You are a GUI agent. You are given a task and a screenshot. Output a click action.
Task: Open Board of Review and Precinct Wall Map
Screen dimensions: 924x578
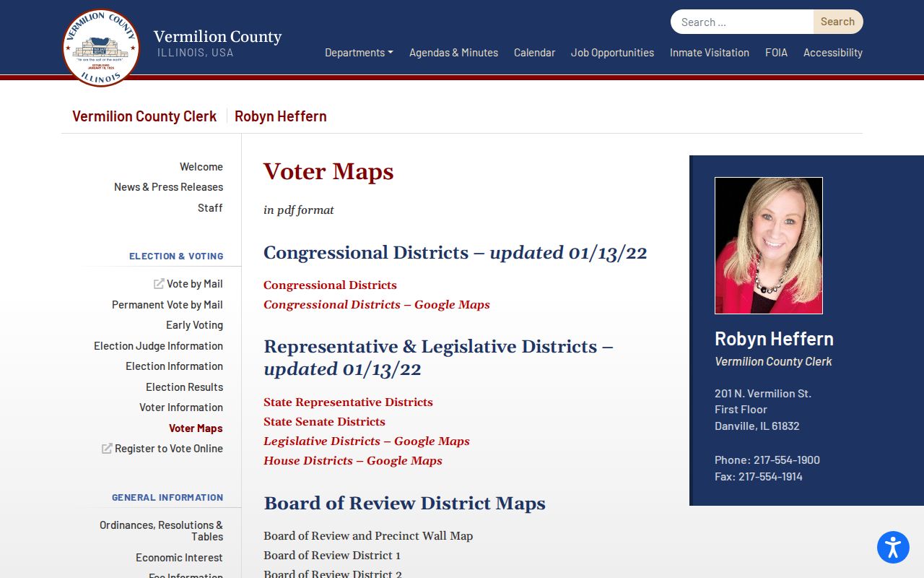coord(368,536)
